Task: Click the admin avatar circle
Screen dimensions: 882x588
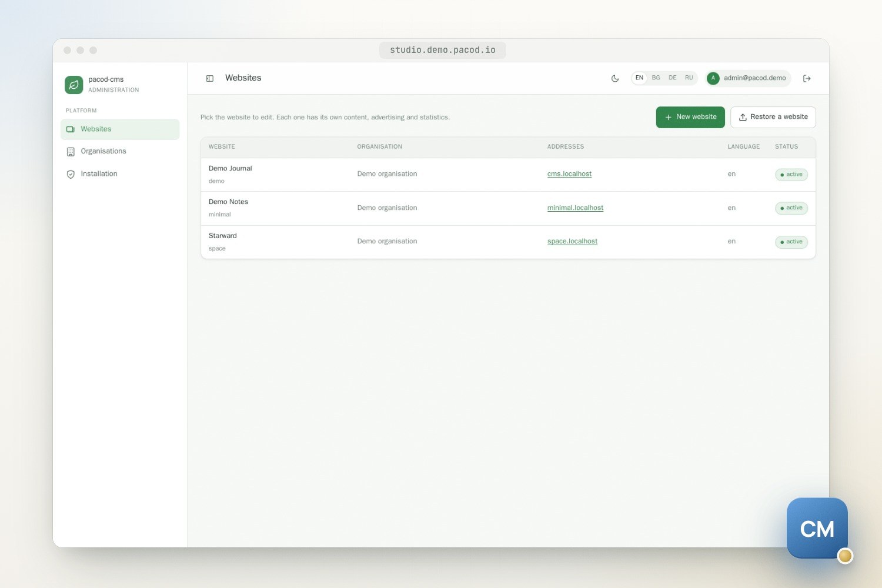Action: click(x=713, y=78)
